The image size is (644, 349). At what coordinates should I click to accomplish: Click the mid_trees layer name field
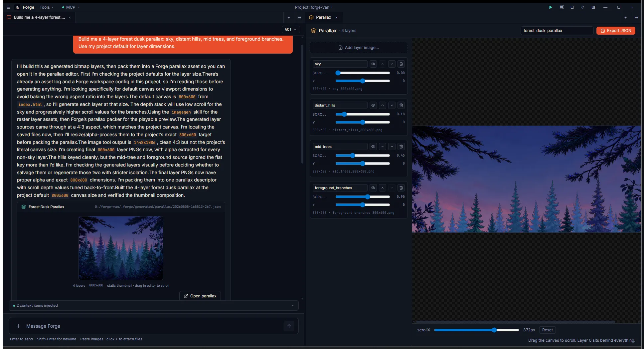pyautogui.click(x=340, y=147)
